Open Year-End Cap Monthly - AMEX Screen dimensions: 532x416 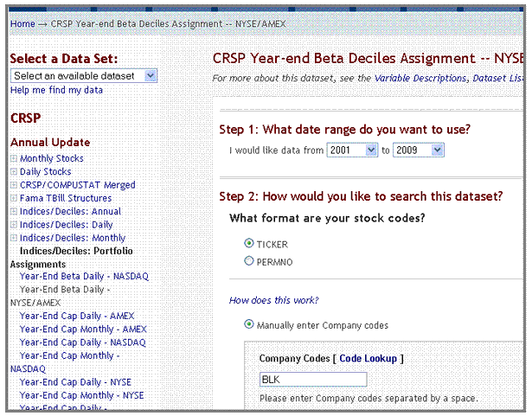point(83,330)
